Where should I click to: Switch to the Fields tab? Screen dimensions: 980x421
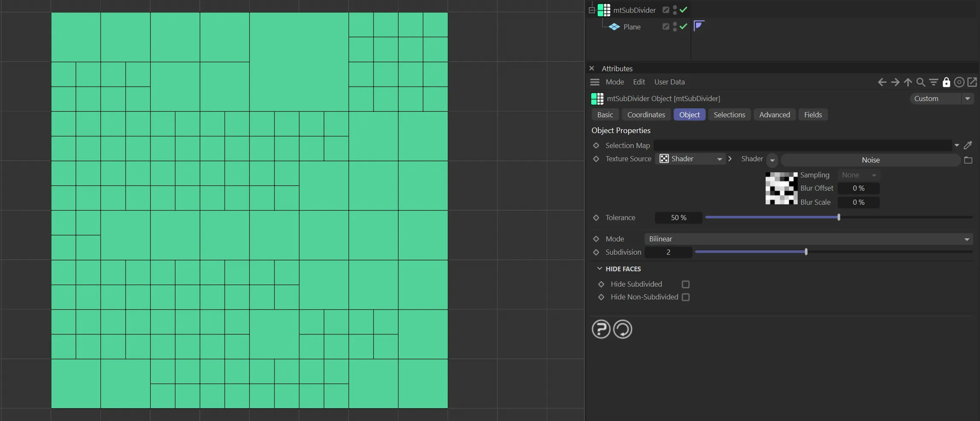coord(813,115)
